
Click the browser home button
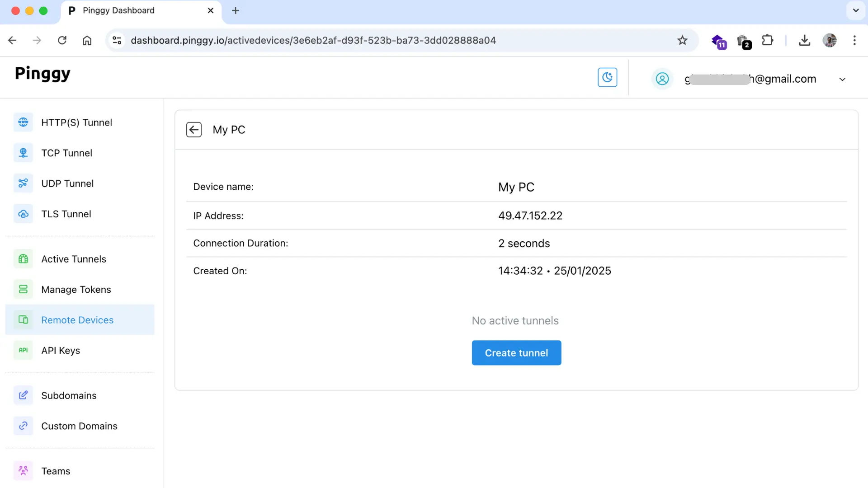pos(87,40)
